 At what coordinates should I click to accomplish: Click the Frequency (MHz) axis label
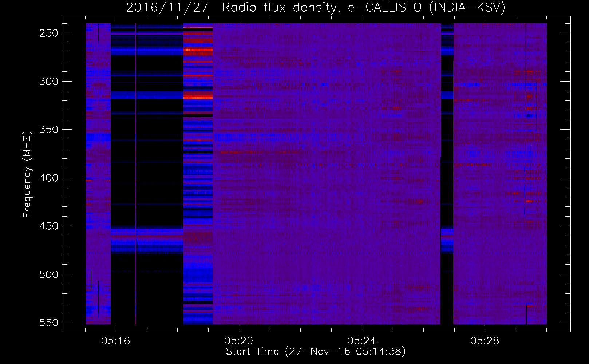click(x=27, y=174)
